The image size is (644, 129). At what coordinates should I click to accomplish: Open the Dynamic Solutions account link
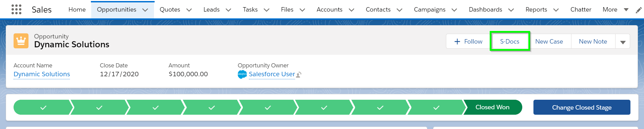point(42,74)
